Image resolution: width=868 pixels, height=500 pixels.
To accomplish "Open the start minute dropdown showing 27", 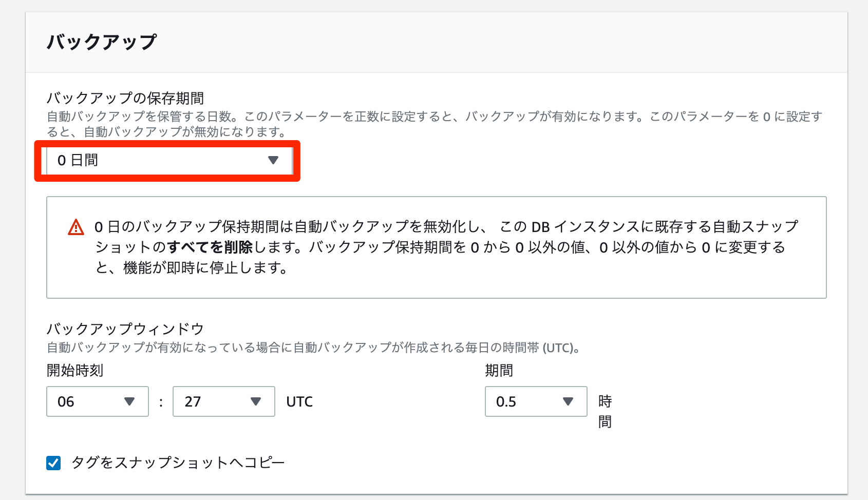I will point(223,401).
